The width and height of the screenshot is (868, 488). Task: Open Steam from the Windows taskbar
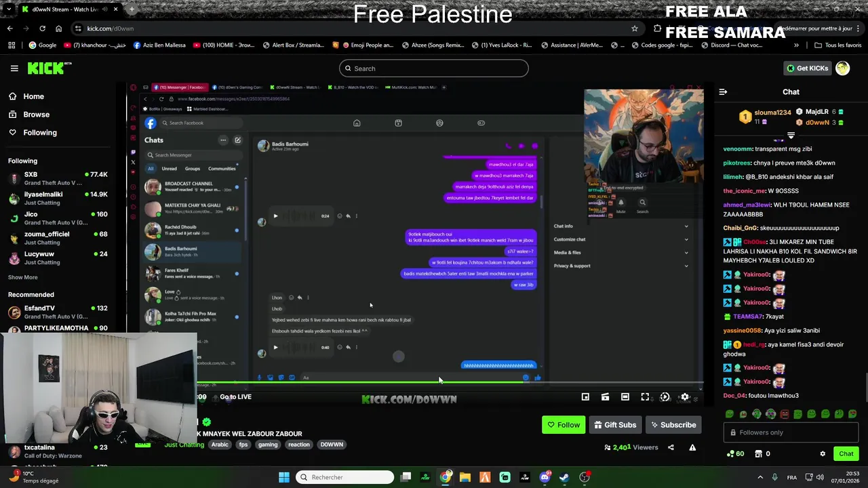click(x=564, y=477)
